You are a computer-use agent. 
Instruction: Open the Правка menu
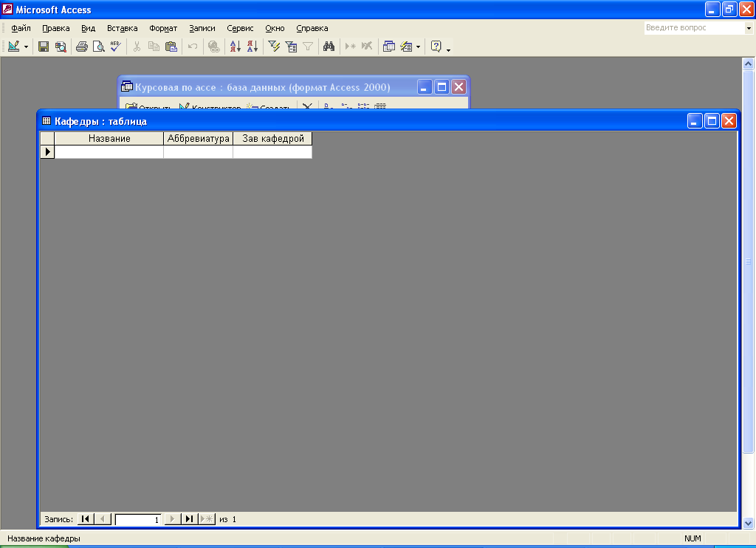(x=56, y=28)
